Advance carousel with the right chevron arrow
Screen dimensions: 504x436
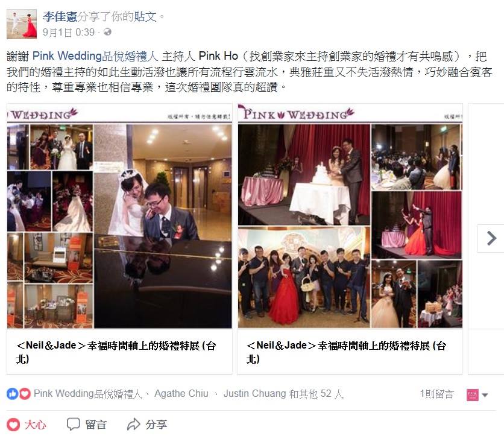491,238
